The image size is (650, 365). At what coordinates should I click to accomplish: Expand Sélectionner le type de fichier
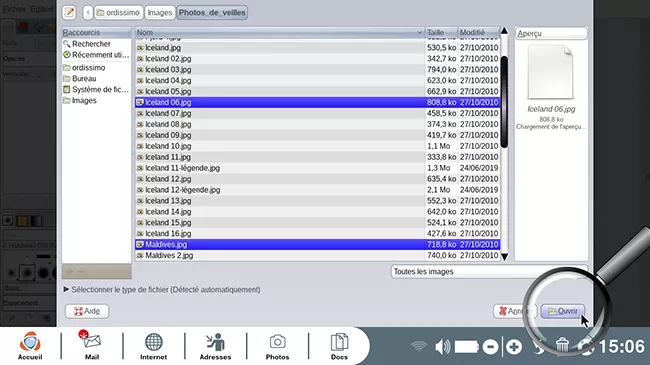[162, 290]
